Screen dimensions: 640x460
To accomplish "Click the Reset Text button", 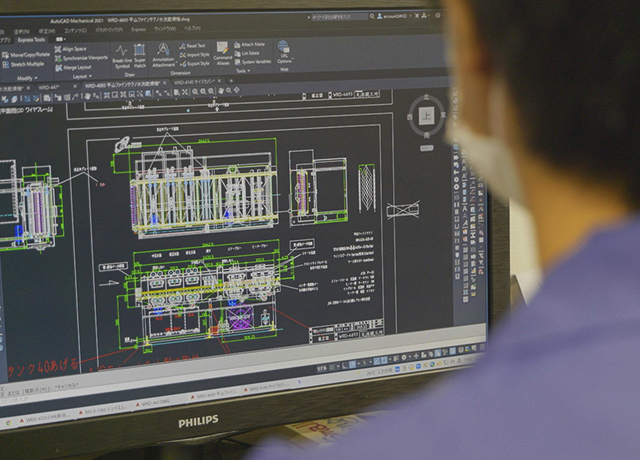I will (x=192, y=45).
